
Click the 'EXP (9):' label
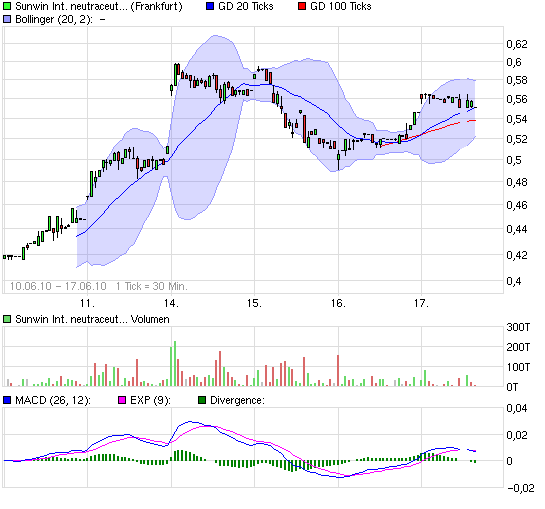151,401
